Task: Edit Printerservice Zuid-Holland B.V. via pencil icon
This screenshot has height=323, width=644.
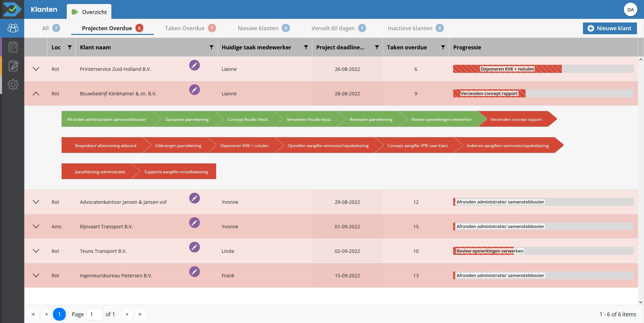Action: click(x=195, y=65)
